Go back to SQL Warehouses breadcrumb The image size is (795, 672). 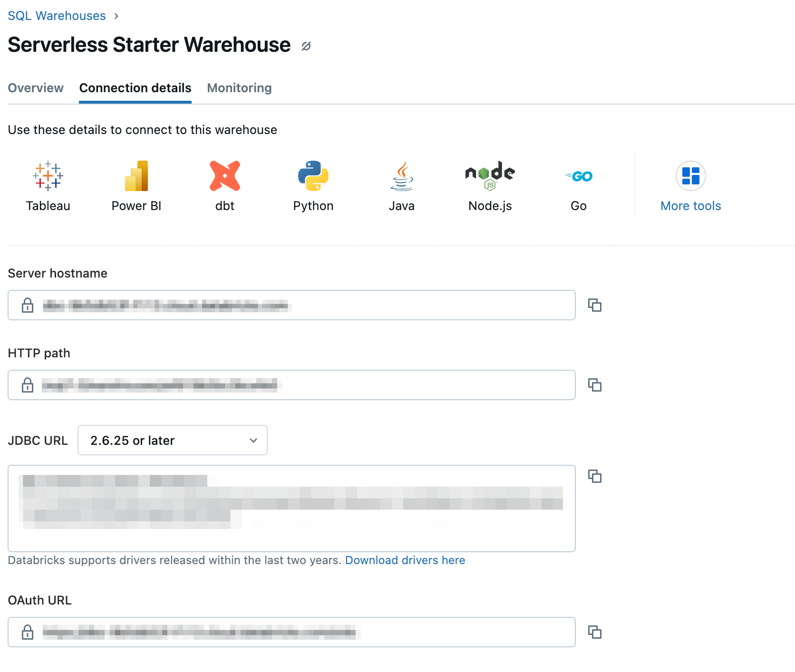[57, 16]
